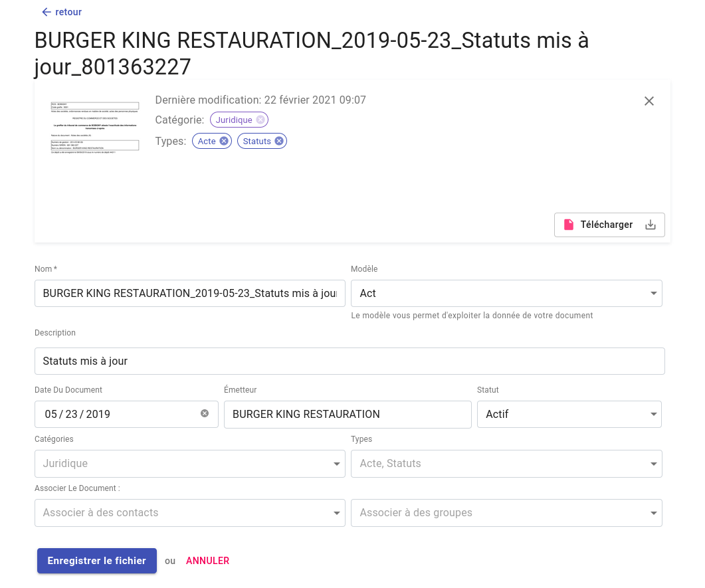The width and height of the screenshot is (705, 588).
Task: Remove the Acte type chip
Action: coord(224,141)
